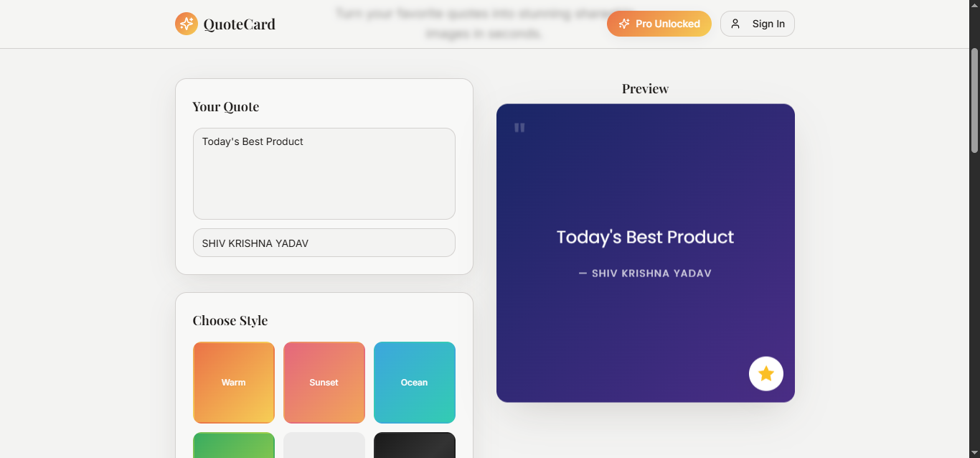Click the Preview heading
Screen dimensions: 980x458
644,88
